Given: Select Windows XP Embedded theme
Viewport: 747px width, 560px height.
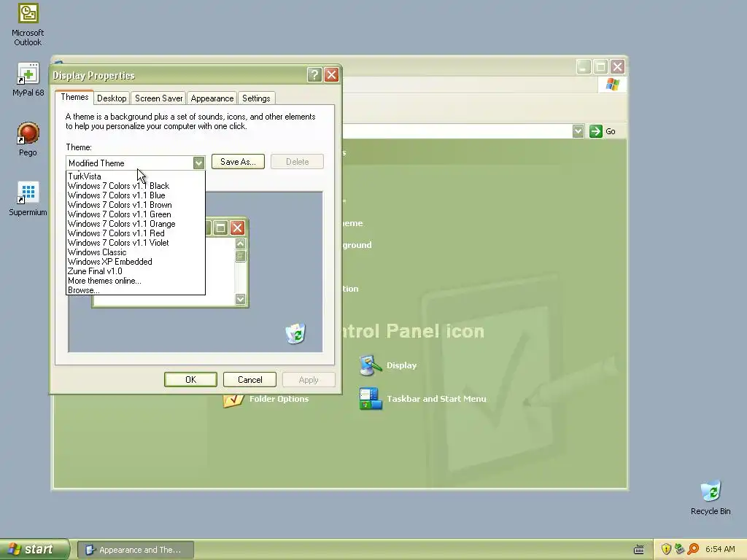Looking at the screenshot, I should coord(135,262).
